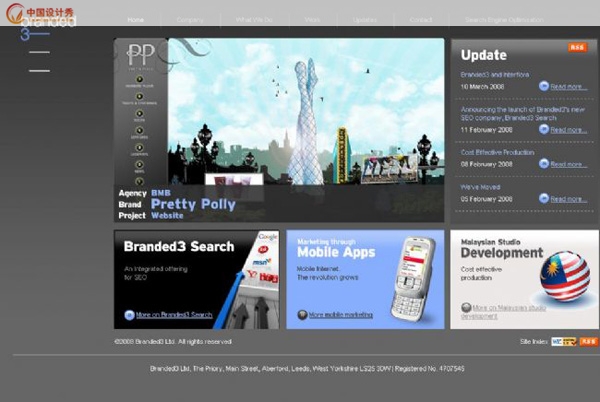This screenshot has height=402, width=600.
Task: Click the Mobile Apps banner heading
Action: point(336,252)
